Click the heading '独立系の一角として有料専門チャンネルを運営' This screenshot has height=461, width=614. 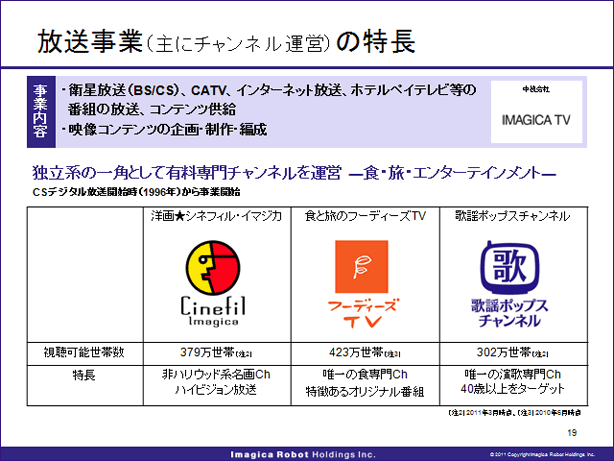tap(187, 173)
